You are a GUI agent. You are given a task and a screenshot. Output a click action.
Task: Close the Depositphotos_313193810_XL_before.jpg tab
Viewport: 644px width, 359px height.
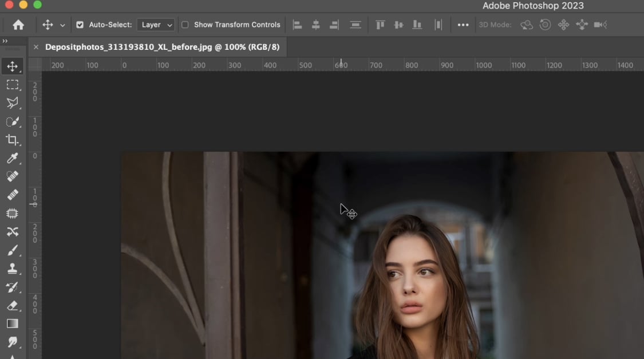pos(36,47)
